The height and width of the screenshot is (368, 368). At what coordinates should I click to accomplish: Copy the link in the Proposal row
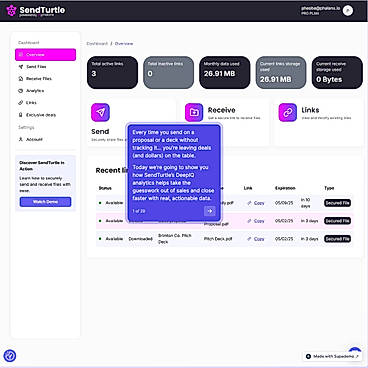tap(256, 221)
